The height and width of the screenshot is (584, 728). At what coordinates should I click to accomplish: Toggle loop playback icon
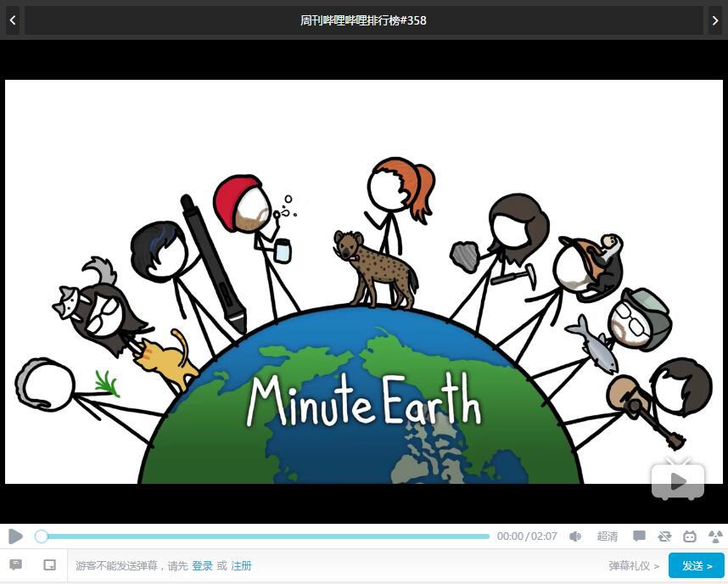(664, 536)
